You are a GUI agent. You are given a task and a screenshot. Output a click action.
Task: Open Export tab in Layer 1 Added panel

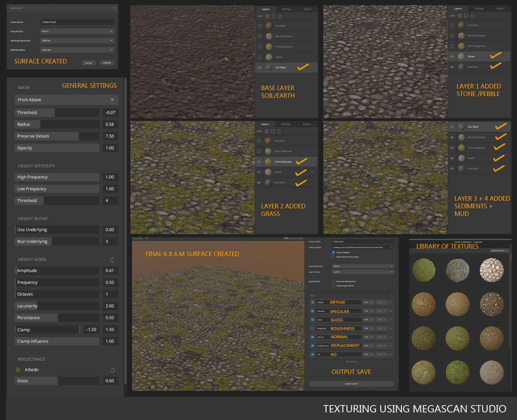pos(500,9)
